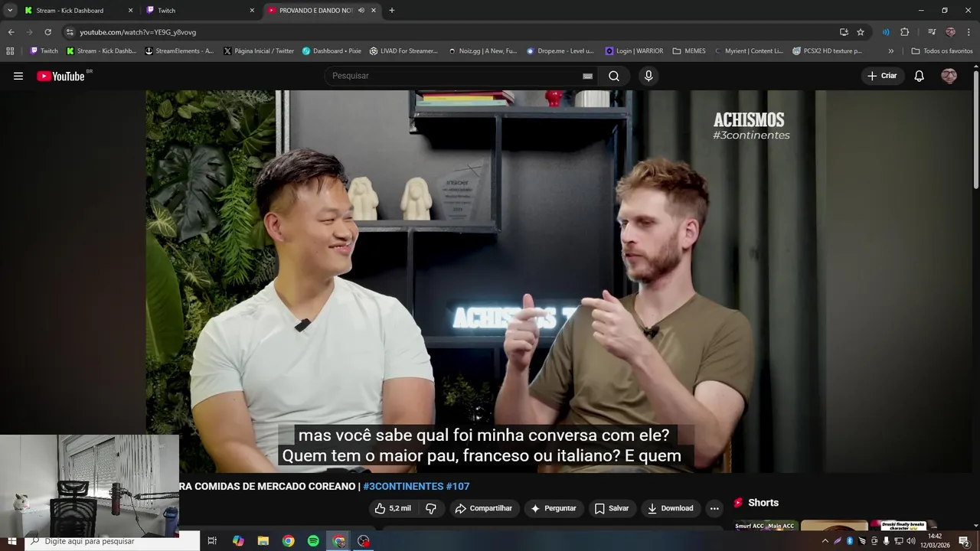Open the YouTube account avatar menu
This screenshot has width=980, height=551.
(949, 76)
